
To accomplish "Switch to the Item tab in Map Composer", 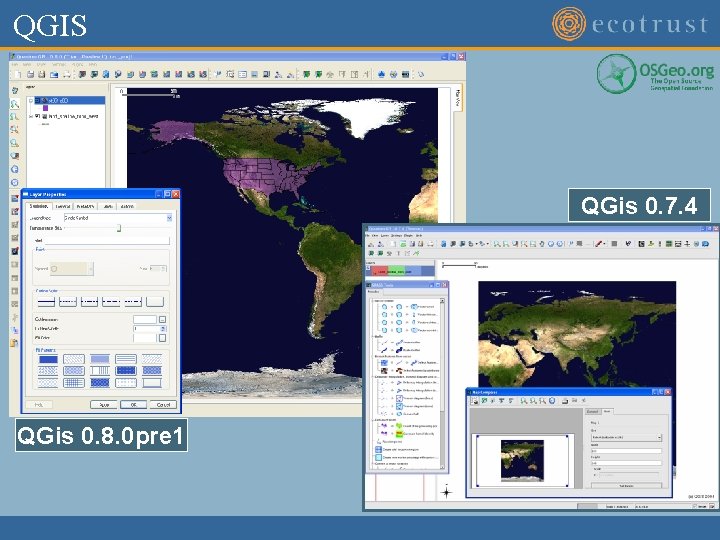I will [x=607, y=411].
